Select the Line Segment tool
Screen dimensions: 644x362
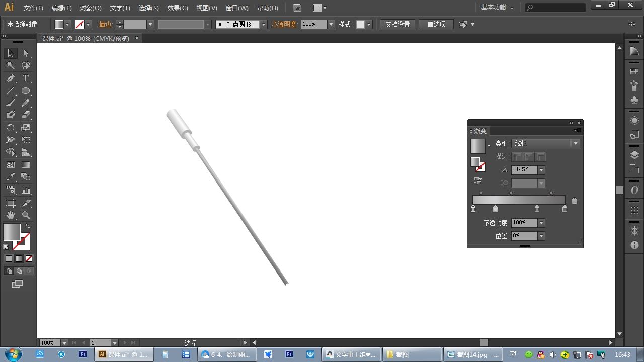[x=11, y=91]
